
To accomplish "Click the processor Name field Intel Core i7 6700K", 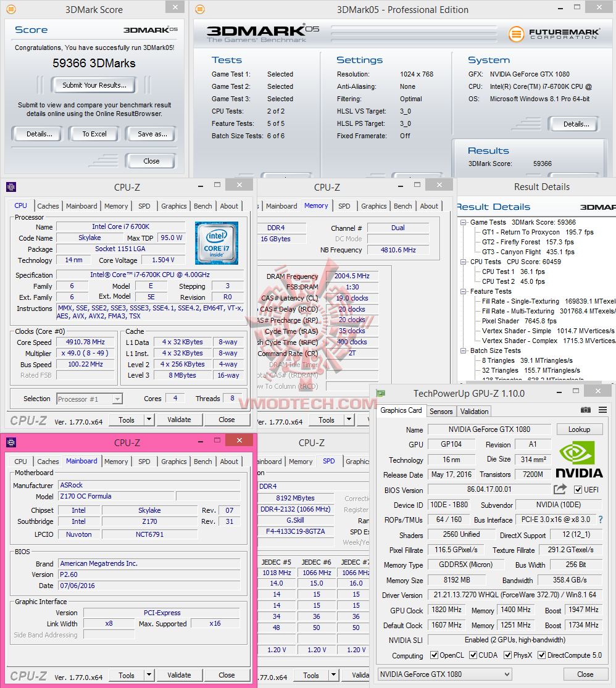I will (121, 226).
